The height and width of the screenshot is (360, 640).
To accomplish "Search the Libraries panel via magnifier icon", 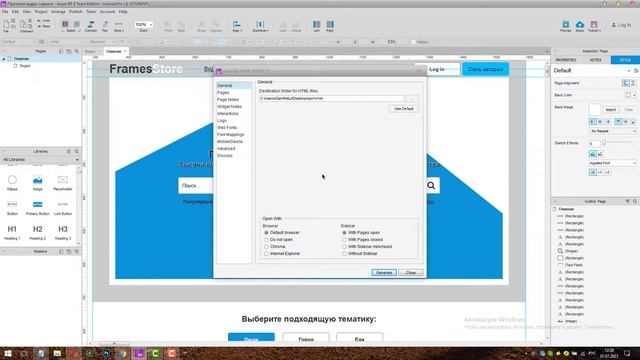I will point(76,151).
